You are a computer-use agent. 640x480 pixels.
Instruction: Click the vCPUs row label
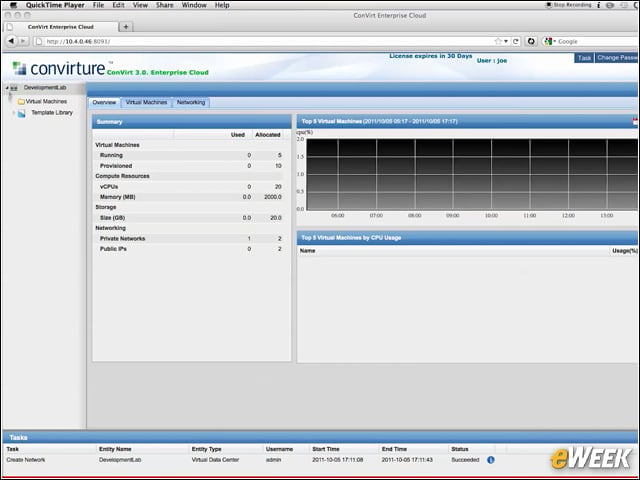(109, 187)
